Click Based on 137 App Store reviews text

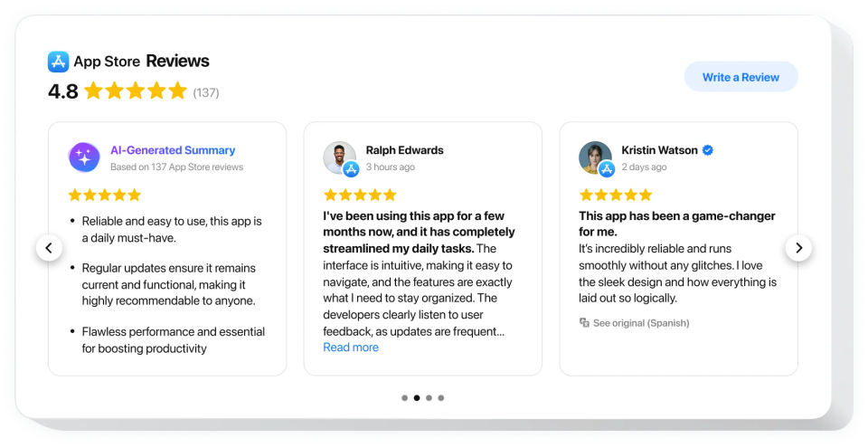(176, 167)
